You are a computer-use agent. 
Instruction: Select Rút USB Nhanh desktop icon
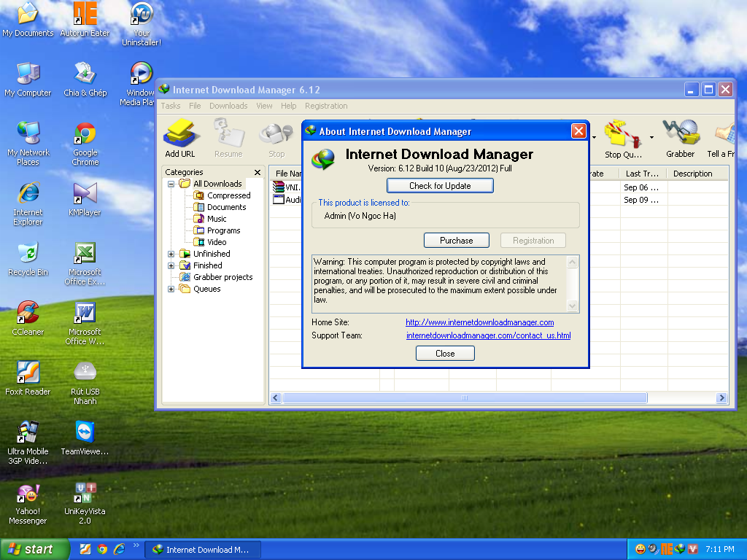click(x=85, y=384)
